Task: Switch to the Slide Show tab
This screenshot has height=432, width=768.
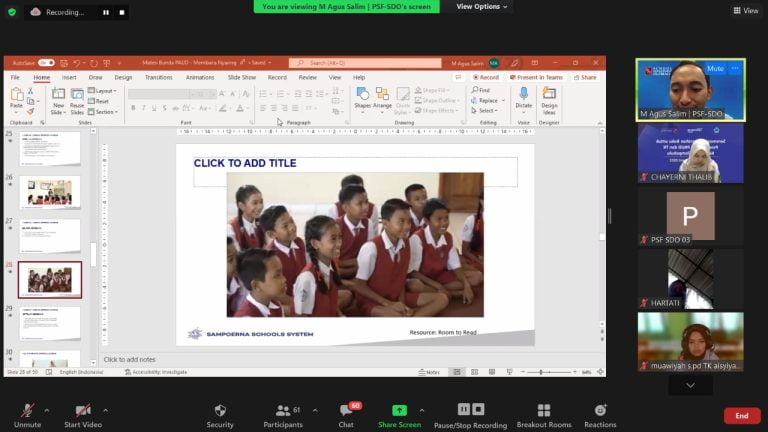Action: coord(241,77)
